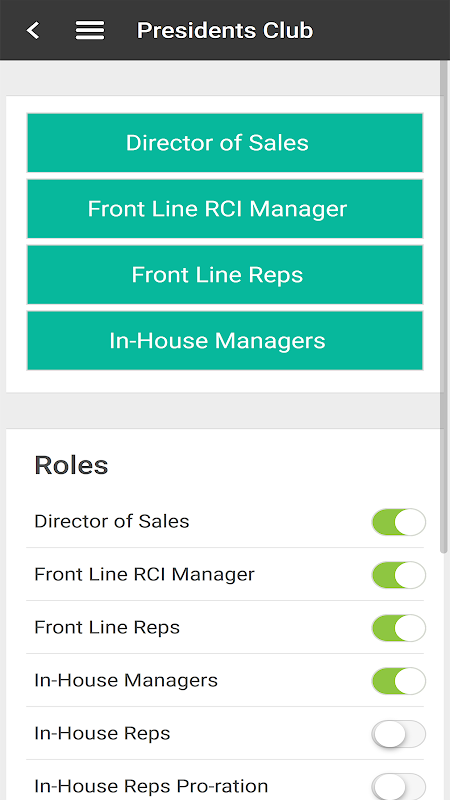Click the Roles section heading
450x800 pixels.
point(71,465)
